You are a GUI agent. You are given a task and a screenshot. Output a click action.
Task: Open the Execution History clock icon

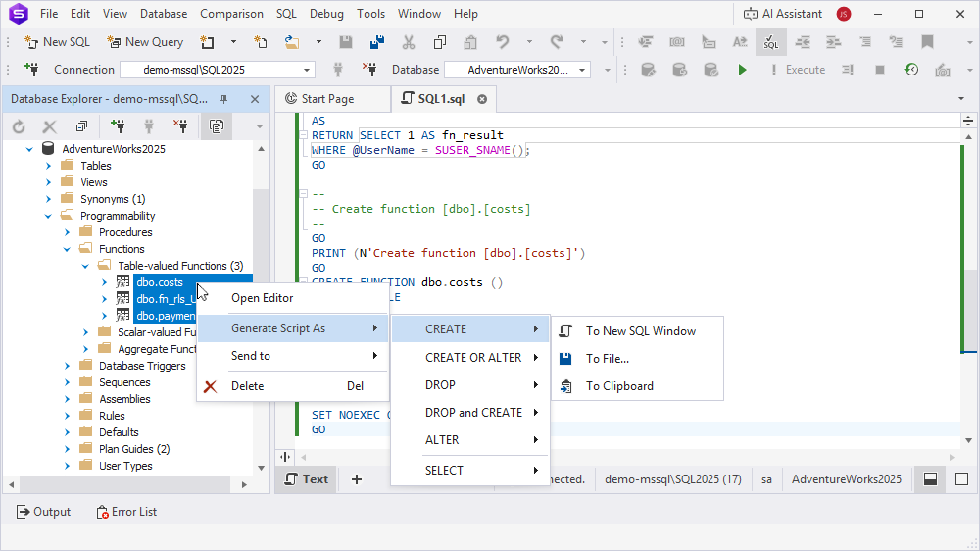911,70
